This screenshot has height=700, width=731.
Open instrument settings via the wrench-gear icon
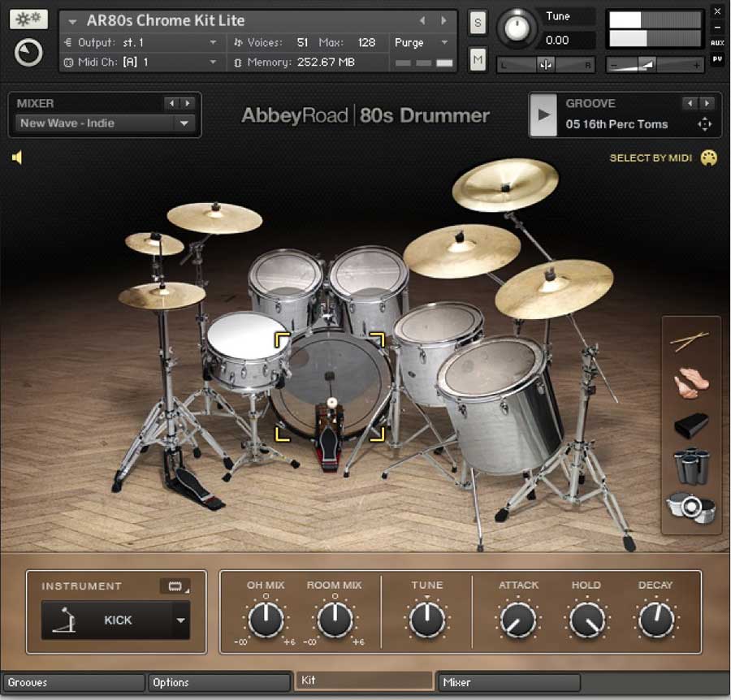[28, 19]
